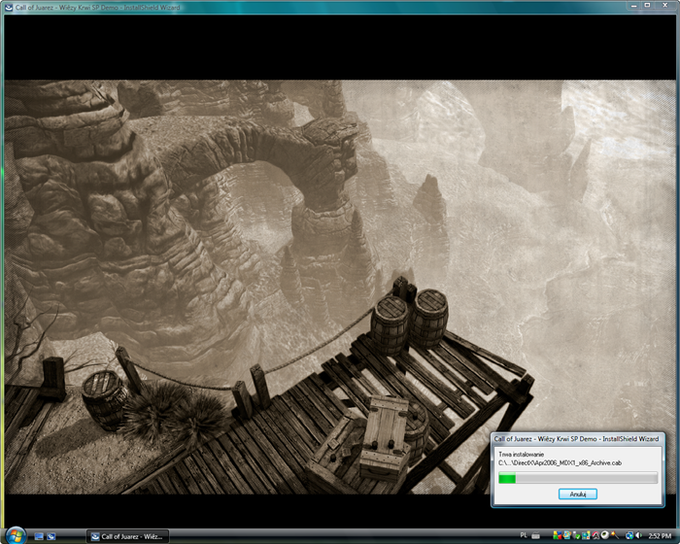Maximize the main InstallShield window
This screenshot has height=544, width=680.
point(647,6)
